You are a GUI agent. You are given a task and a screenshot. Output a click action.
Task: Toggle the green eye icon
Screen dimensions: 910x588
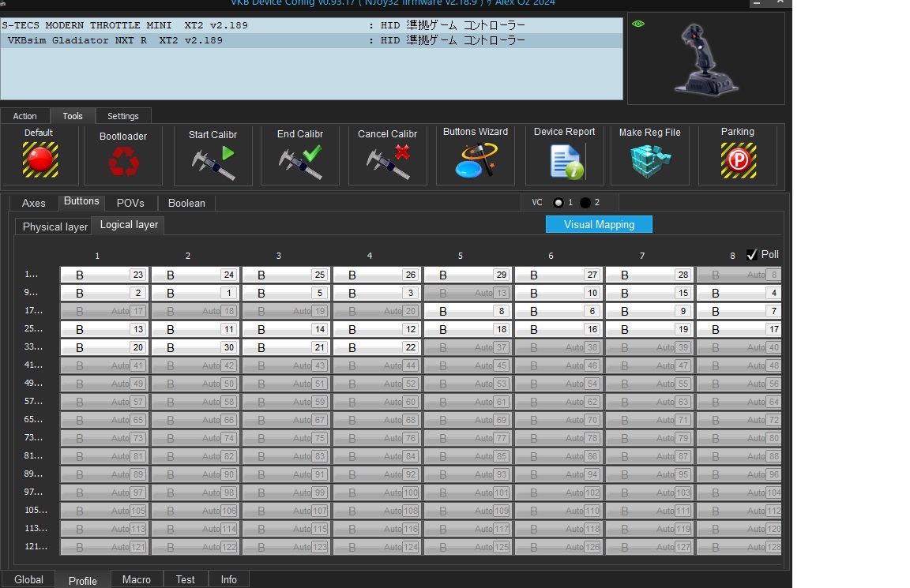(x=638, y=24)
